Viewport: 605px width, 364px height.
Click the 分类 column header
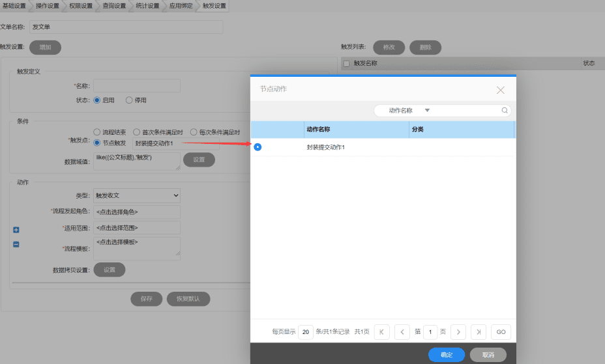[x=462, y=130]
